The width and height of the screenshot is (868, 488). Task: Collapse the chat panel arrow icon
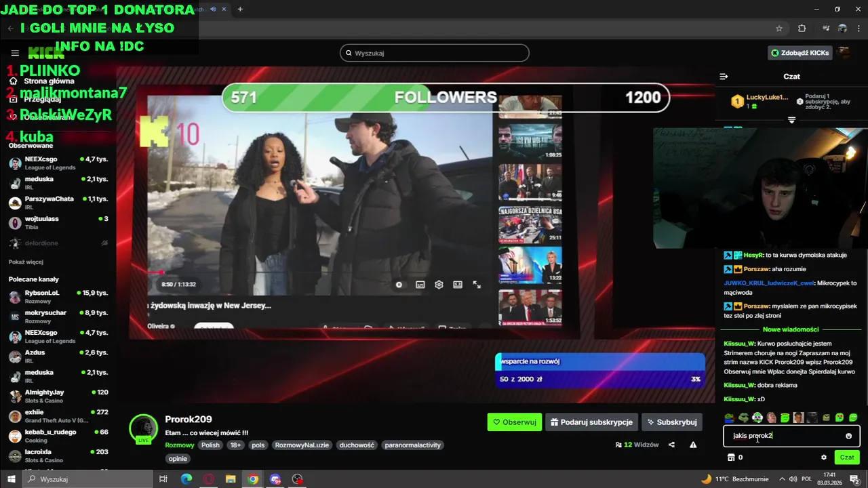(724, 77)
